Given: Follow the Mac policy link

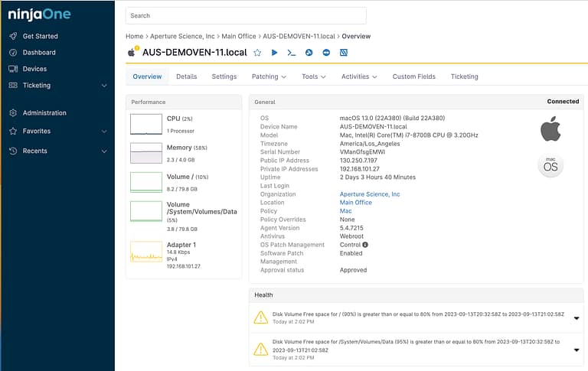Looking at the screenshot, I should (x=345, y=211).
